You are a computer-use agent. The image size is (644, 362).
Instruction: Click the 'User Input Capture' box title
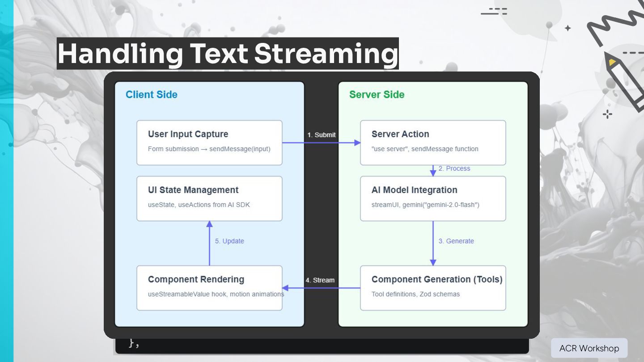188,134
